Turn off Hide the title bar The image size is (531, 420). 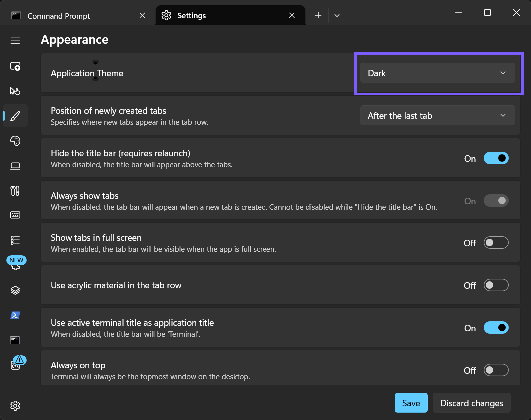[496, 158]
